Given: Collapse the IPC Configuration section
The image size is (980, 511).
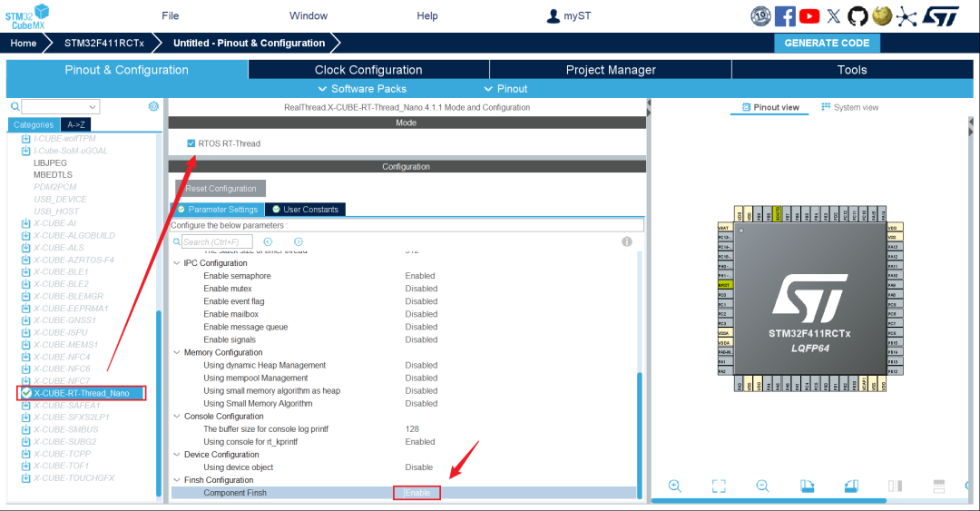Looking at the screenshot, I should (x=177, y=263).
